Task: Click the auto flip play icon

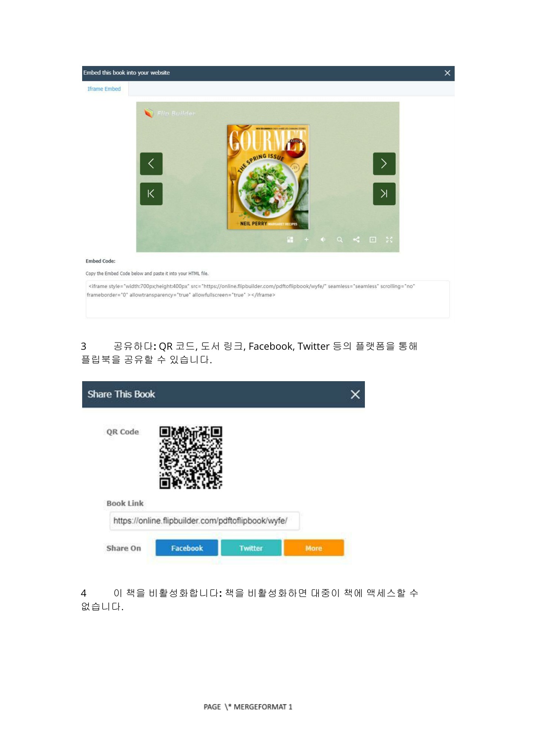Action: (373, 240)
